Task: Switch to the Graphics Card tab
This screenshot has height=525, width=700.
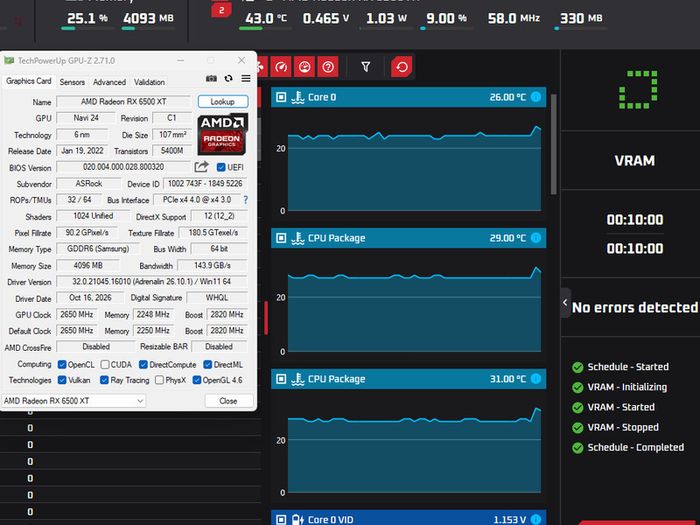Action: (29, 81)
